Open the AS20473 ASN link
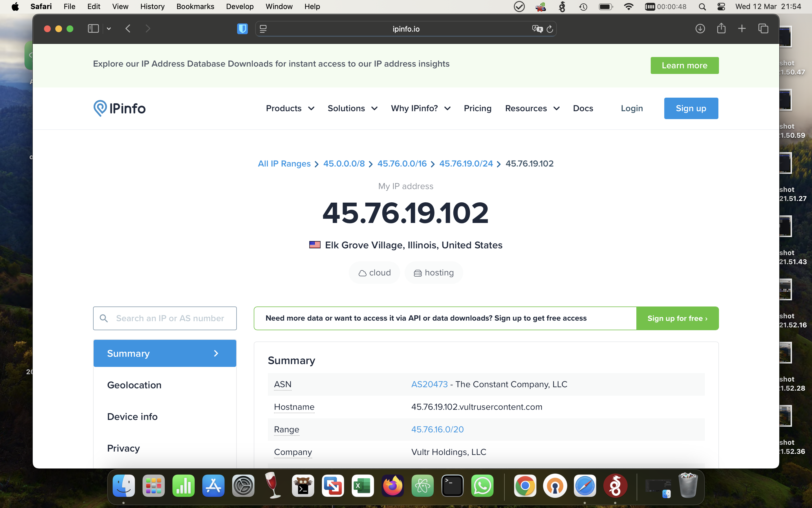 (429, 384)
